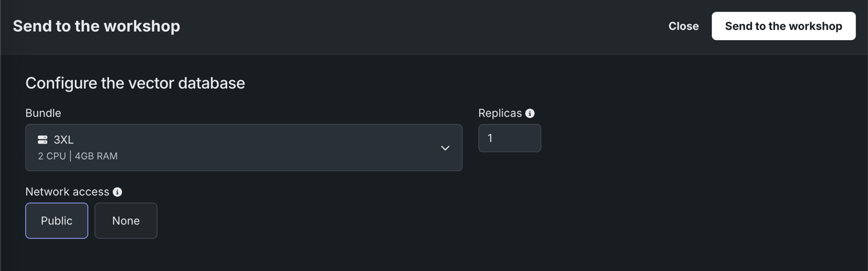Click the Network access label text
Image resolution: width=868 pixels, height=271 pixels.
pos(67,192)
